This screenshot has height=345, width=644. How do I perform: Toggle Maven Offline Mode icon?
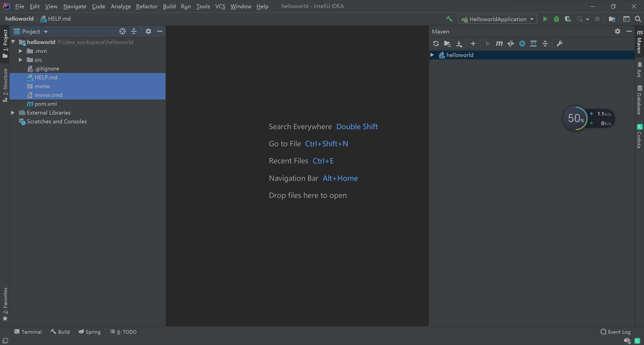click(511, 44)
